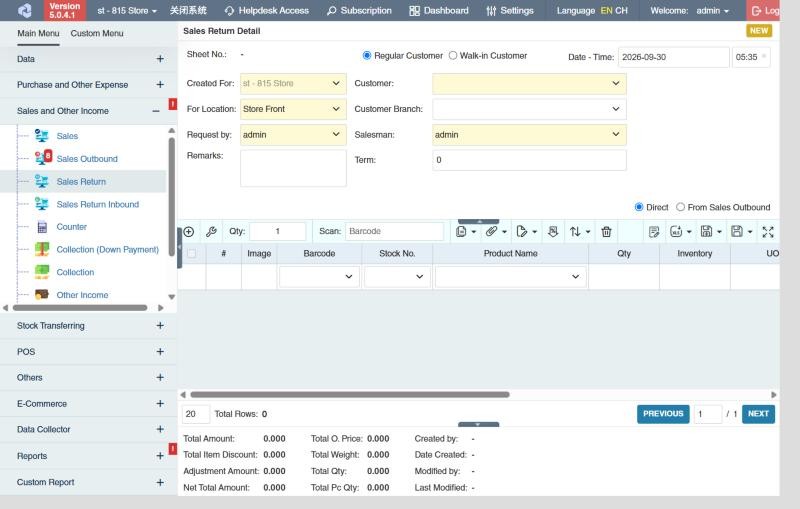
Task: Open the Sales Return tree item
Action: (81, 182)
